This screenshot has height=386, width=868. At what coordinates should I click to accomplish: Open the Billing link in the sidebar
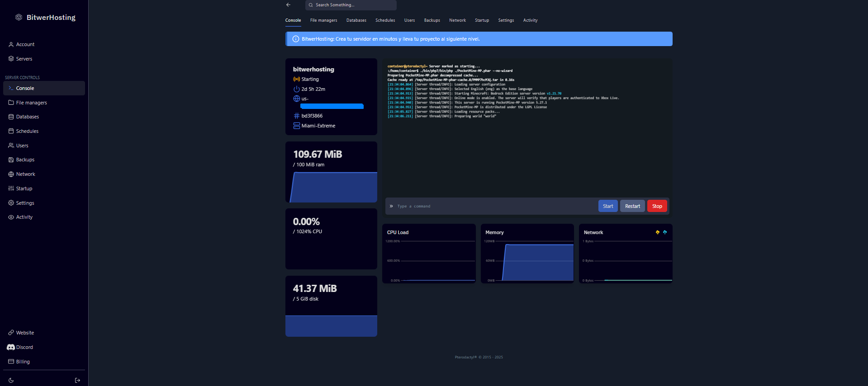[x=44, y=362]
